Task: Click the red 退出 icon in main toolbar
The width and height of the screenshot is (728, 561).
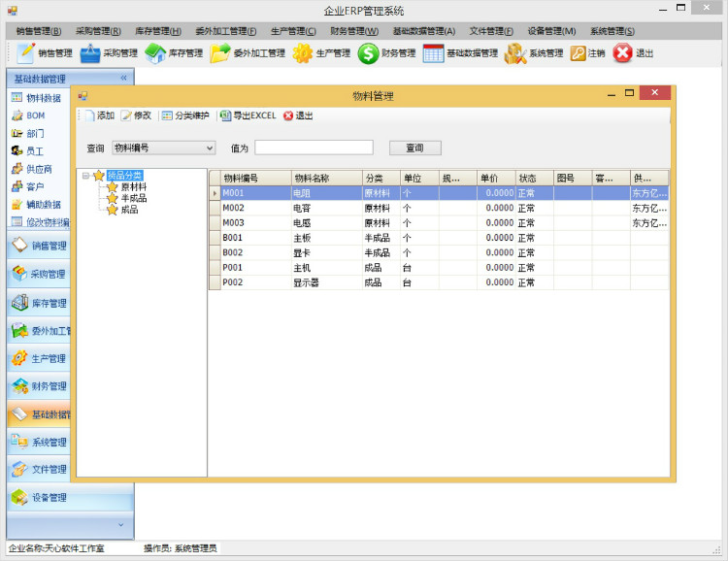Action: (622, 53)
